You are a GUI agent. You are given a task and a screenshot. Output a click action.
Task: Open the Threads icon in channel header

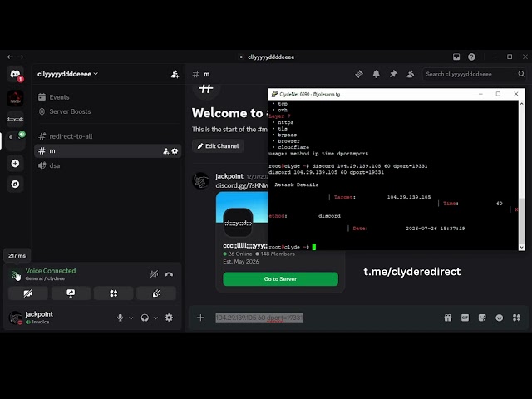(x=359, y=74)
